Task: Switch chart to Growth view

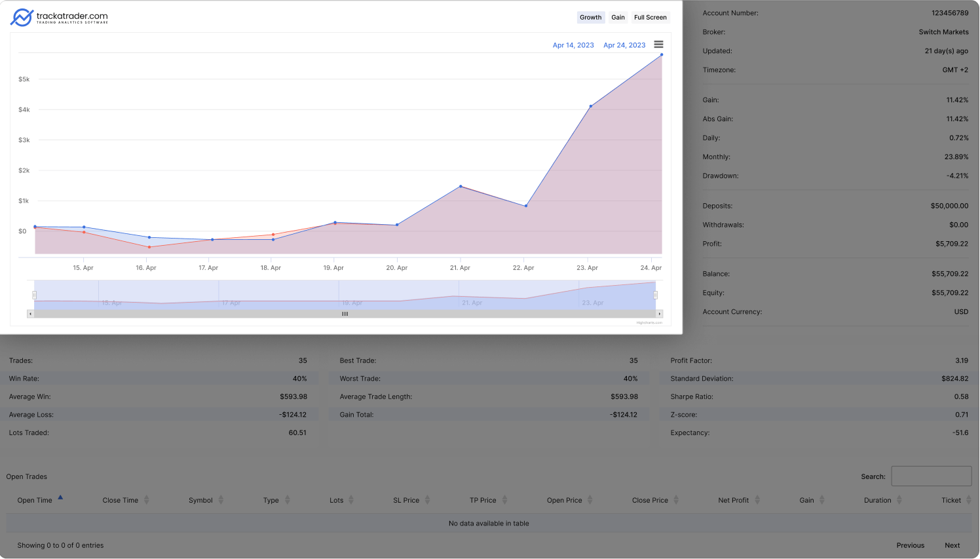Action: coord(590,18)
